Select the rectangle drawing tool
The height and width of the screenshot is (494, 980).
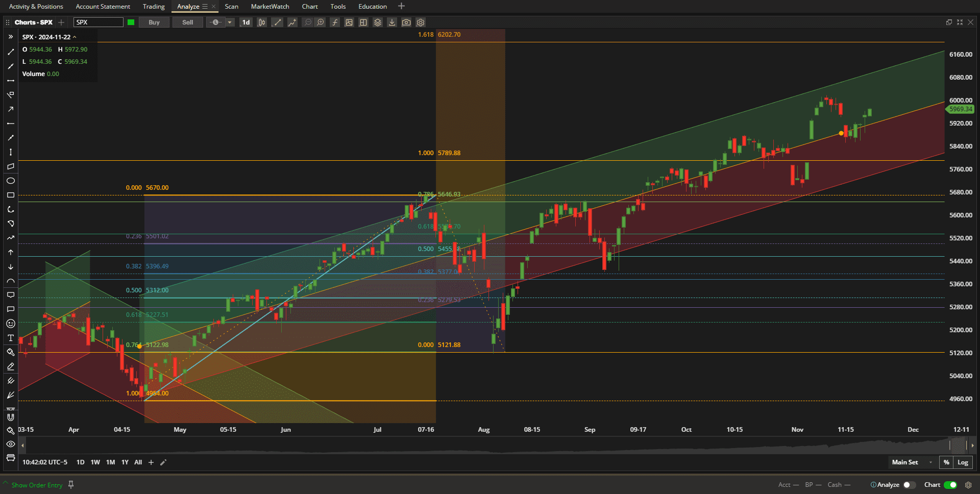tap(10, 195)
